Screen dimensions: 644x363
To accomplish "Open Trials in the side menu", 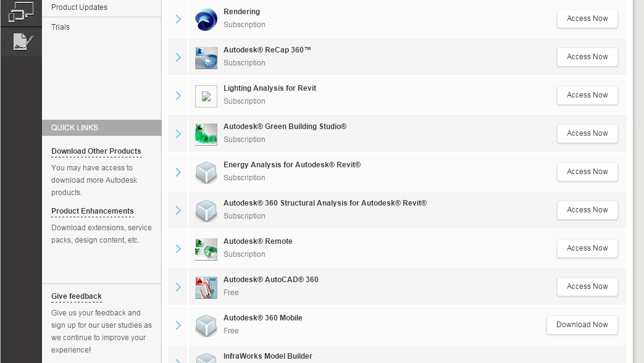I will tap(61, 27).
